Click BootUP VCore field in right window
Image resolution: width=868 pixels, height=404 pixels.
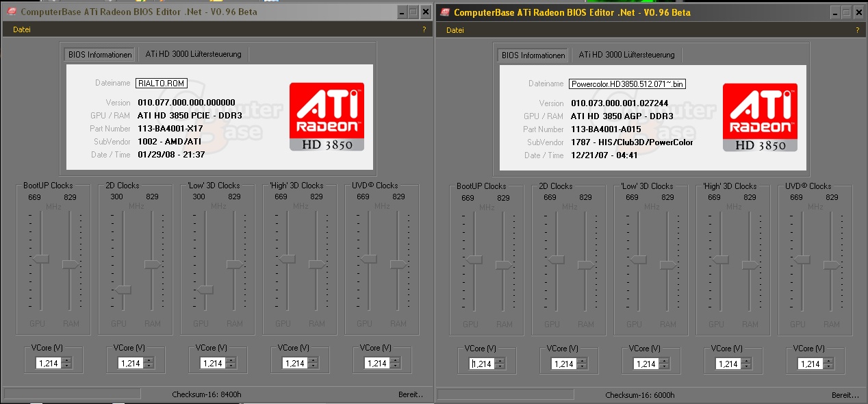(x=481, y=364)
